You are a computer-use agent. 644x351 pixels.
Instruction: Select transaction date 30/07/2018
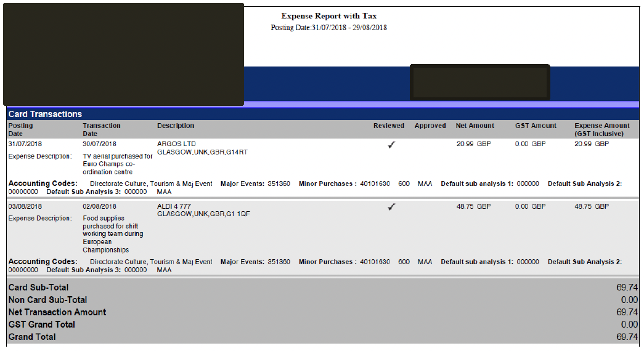99,143
